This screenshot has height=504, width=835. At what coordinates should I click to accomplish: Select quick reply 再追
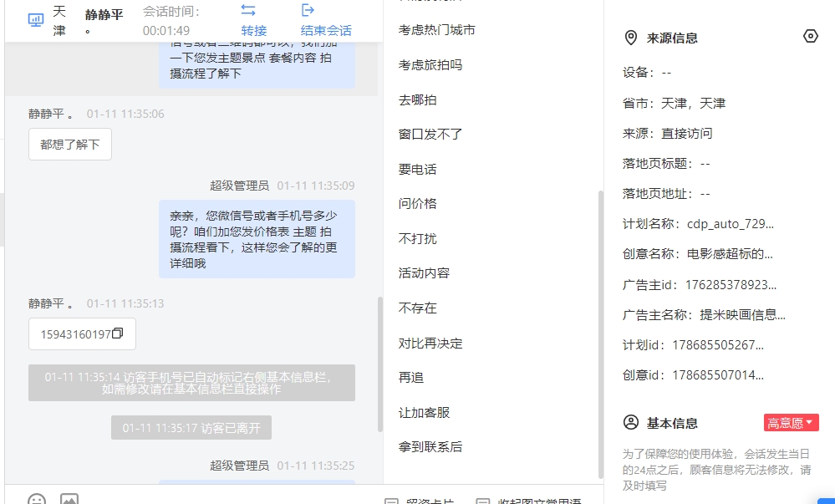coord(411,378)
